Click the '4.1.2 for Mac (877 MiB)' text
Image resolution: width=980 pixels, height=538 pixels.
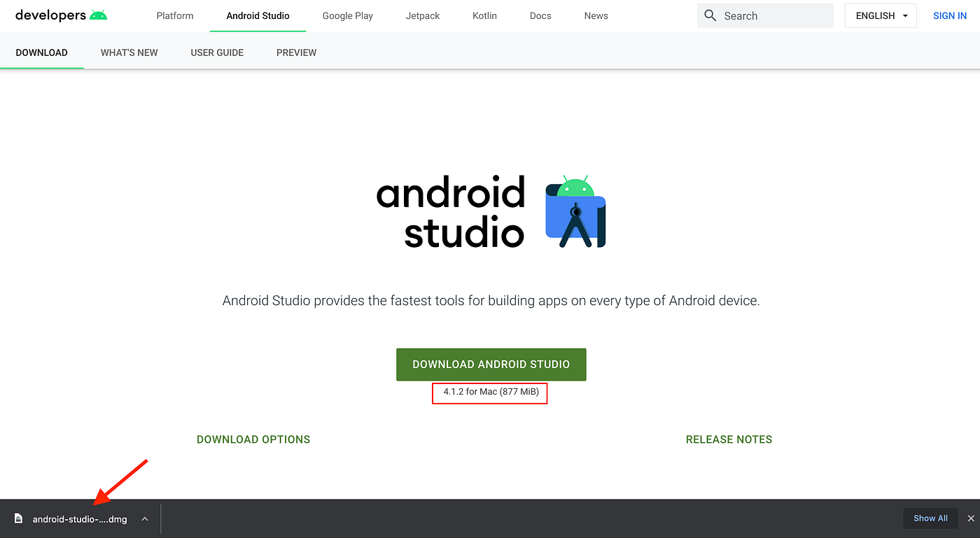[491, 392]
